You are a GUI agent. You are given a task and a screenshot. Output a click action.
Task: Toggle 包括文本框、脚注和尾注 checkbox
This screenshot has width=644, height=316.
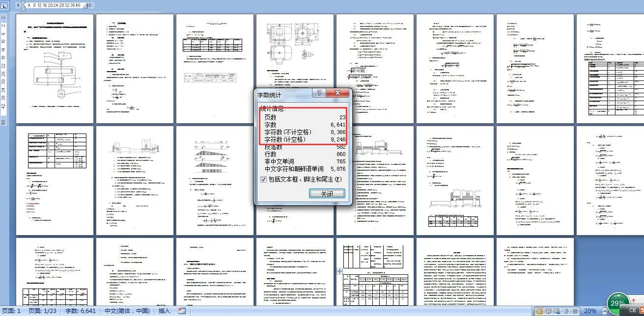[x=264, y=180]
